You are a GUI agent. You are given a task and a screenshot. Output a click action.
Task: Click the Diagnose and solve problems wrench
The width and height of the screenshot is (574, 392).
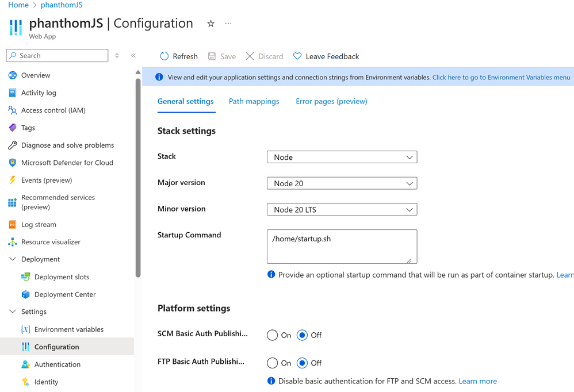13,145
